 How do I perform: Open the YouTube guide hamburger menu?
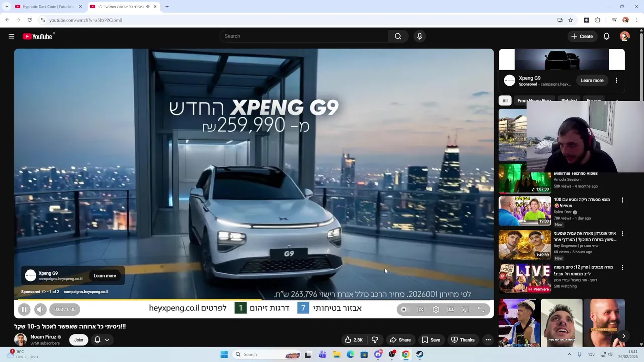pos(11,36)
